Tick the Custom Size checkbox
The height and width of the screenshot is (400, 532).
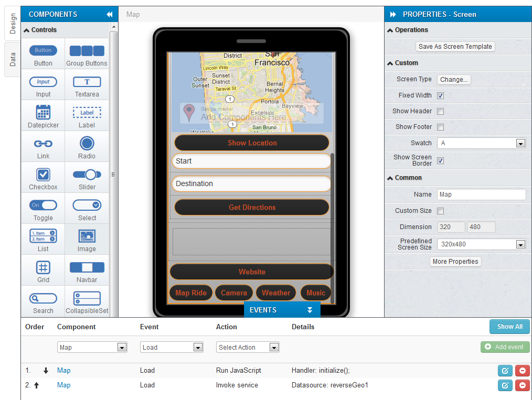click(441, 211)
